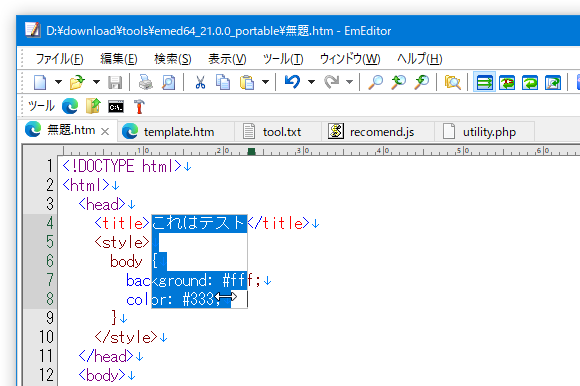The image size is (580, 386).
Task: Click the Find Next magnifier icon
Action: [x=421, y=82]
